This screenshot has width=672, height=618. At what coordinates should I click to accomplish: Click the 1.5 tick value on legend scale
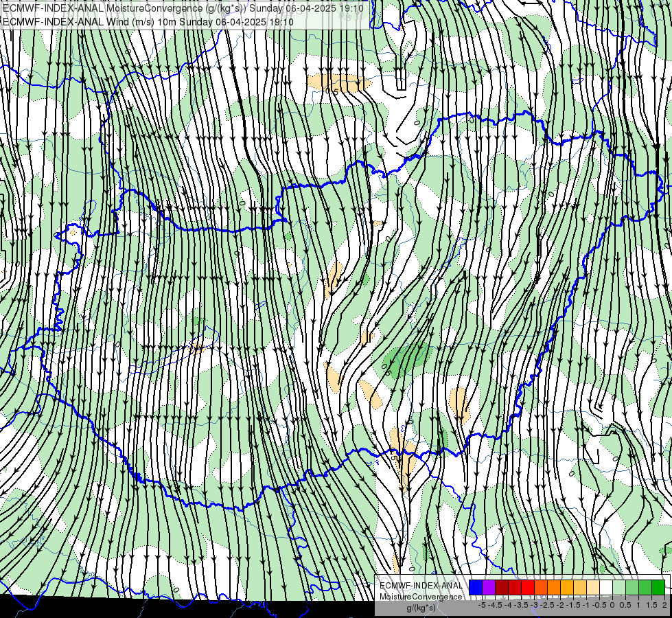pos(652,605)
